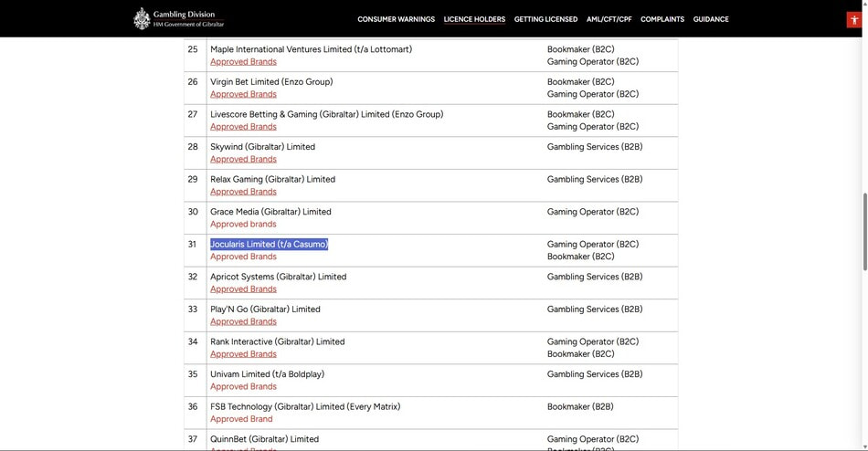This screenshot has width=868, height=451.
Task: Open Getting Licensed menu item
Action: tap(545, 19)
